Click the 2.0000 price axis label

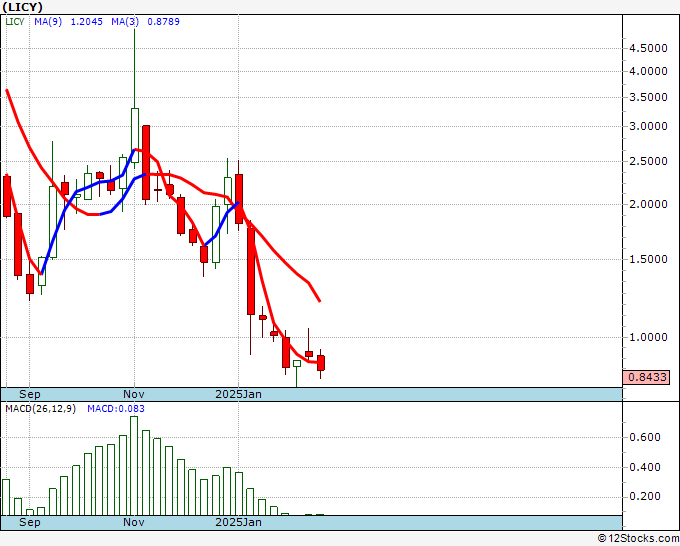(x=648, y=204)
